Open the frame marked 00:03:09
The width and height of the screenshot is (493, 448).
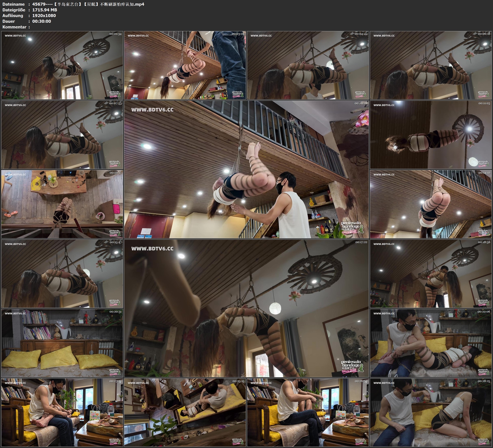(x=185, y=65)
